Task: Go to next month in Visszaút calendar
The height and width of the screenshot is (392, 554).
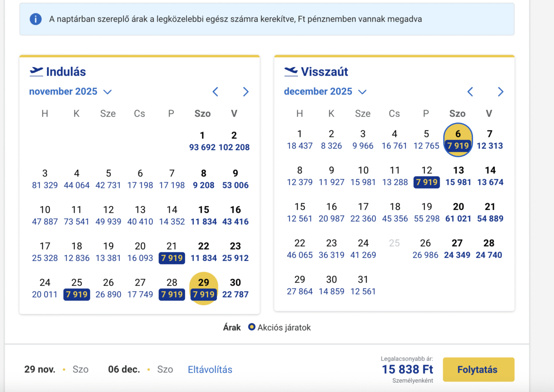Action: (500, 92)
